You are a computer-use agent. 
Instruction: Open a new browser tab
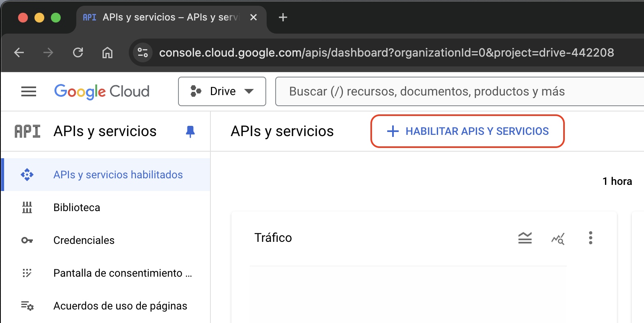pos(283,17)
